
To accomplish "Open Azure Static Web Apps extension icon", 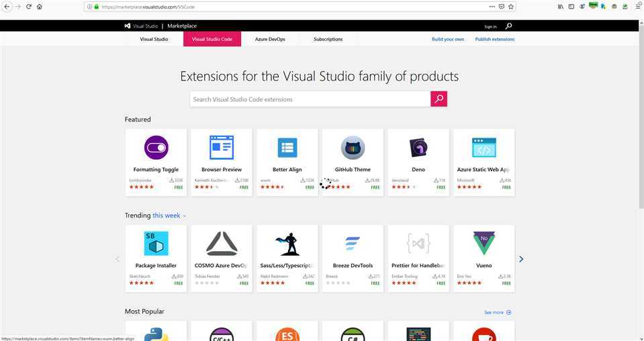I will click(484, 147).
